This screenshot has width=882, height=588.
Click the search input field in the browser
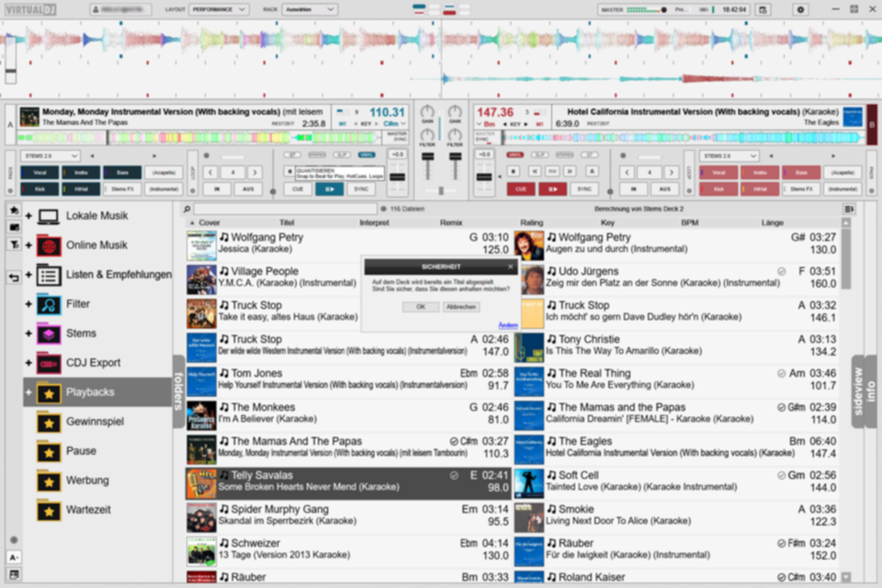(285, 209)
